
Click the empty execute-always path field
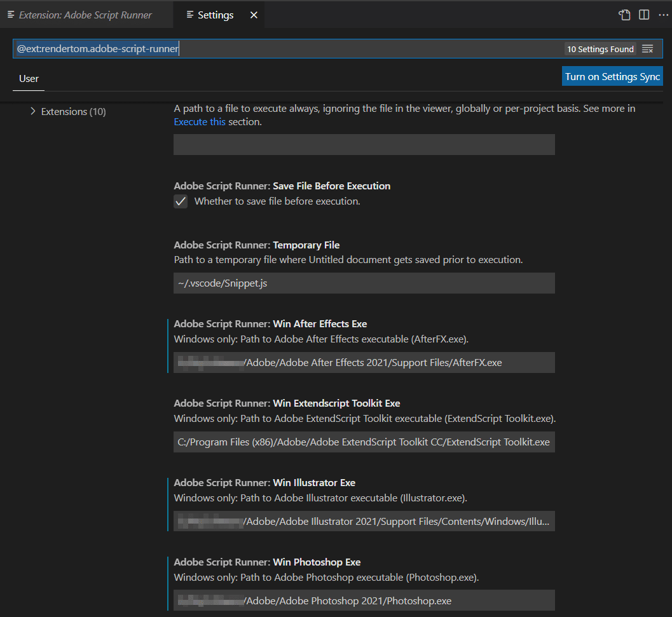coord(364,144)
